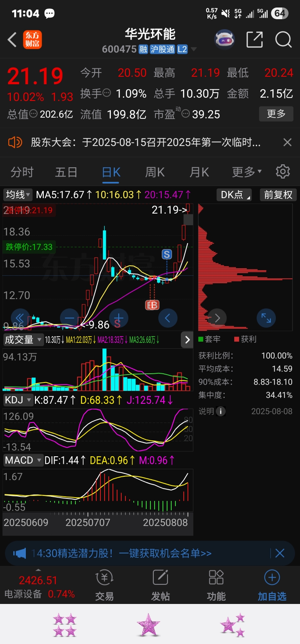Tap the 获利比例 100.00% value
Viewport: 300px width, 644px height.
[276, 356]
